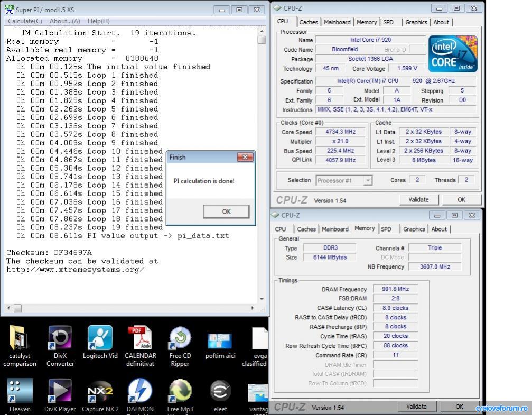Click the Super PI title bar icon

(x=9, y=9)
